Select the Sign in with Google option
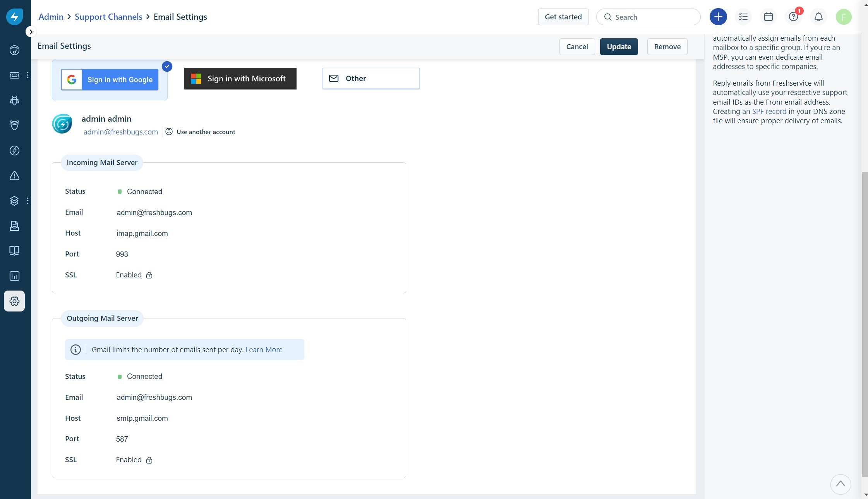 coord(110,79)
